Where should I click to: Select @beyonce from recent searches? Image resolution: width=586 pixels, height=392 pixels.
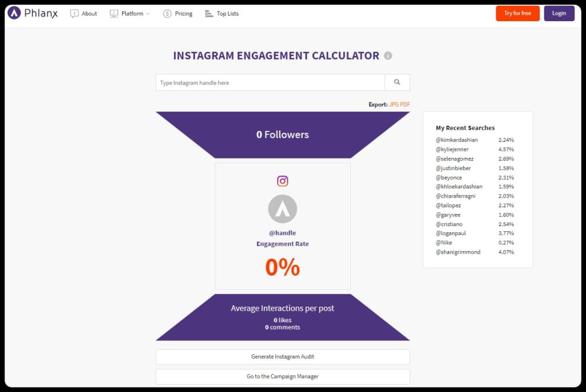(449, 177)
